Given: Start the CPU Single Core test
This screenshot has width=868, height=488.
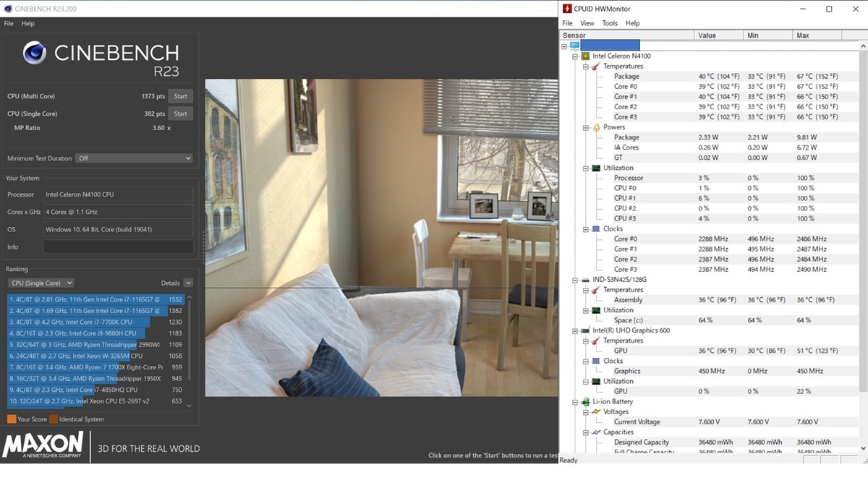Looking at the screenshot, I should coord(181,114).
